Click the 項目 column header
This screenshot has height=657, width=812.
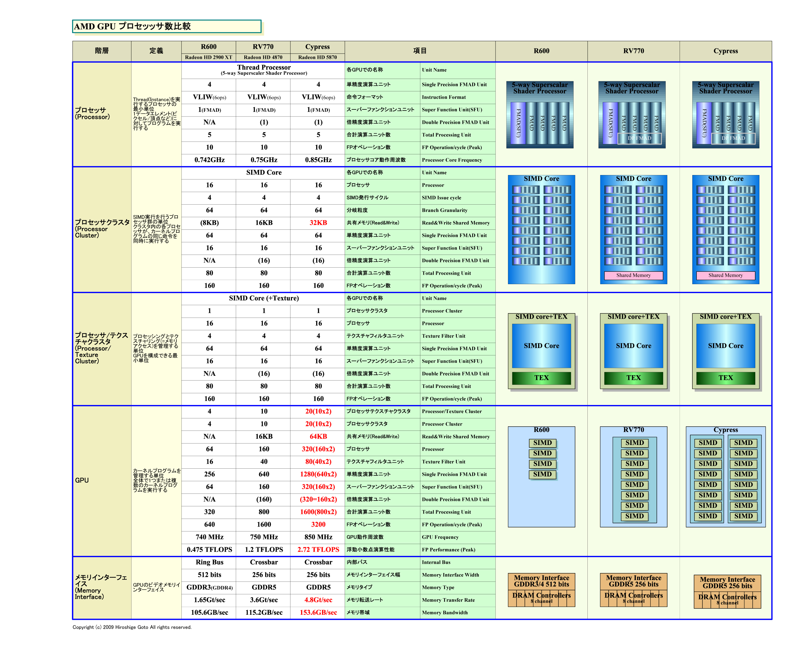click(x=420, y=51)
